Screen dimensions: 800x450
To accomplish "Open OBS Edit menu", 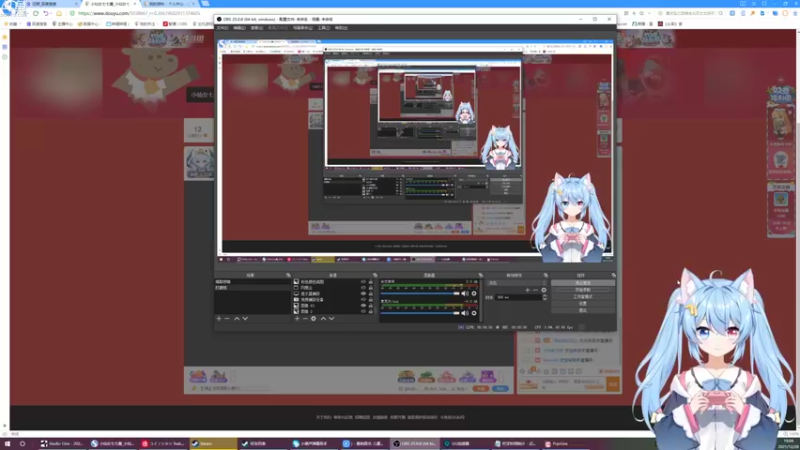I will pyautogui.click(x=239, y=28).
